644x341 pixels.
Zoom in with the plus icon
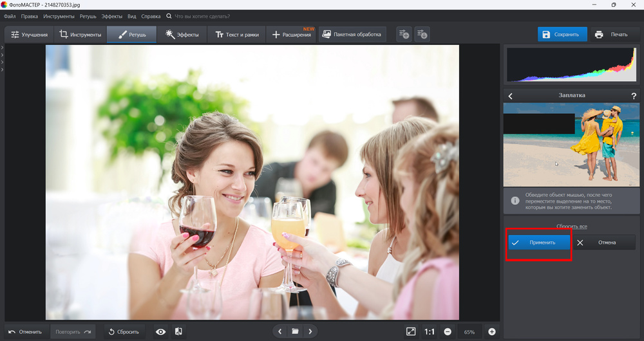492,331
